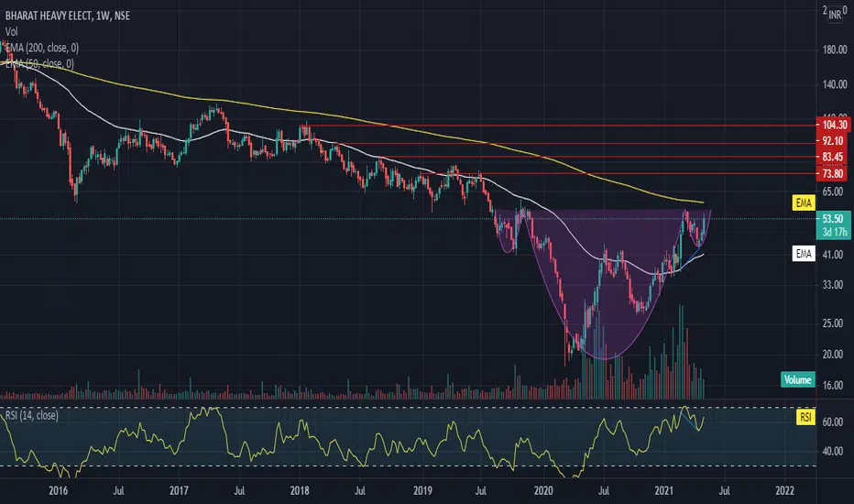Click the 41.00 price axis value
Image resolution: width=854 pixels, height=504 pixels.
[833, 255]
